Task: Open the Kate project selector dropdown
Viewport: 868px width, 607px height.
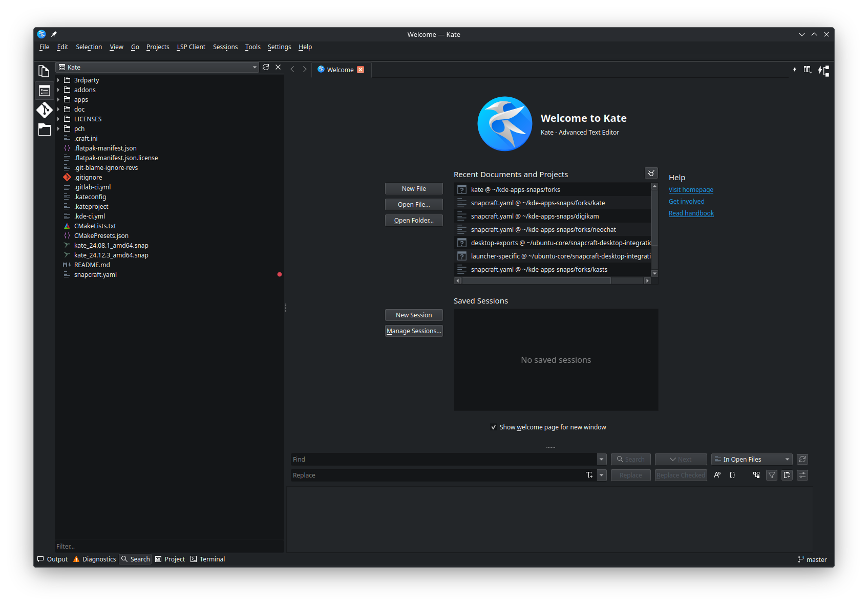Action: [x=157, y=67]
